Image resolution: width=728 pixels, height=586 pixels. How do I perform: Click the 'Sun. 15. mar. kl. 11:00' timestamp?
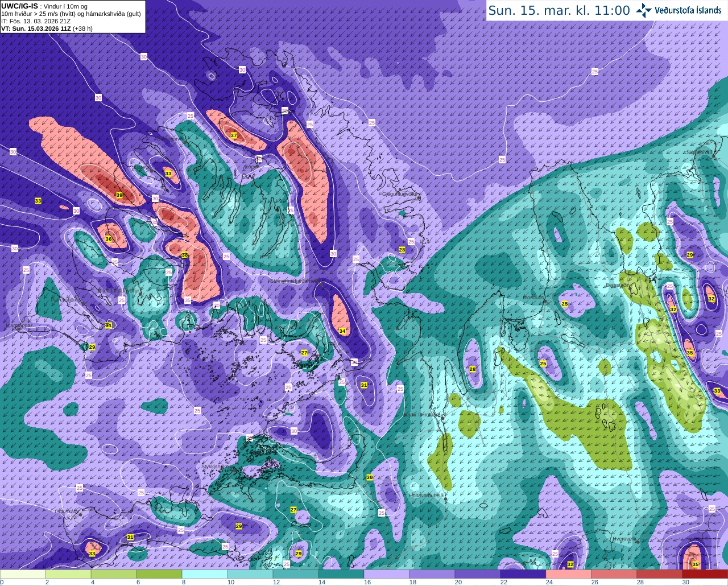559,10
